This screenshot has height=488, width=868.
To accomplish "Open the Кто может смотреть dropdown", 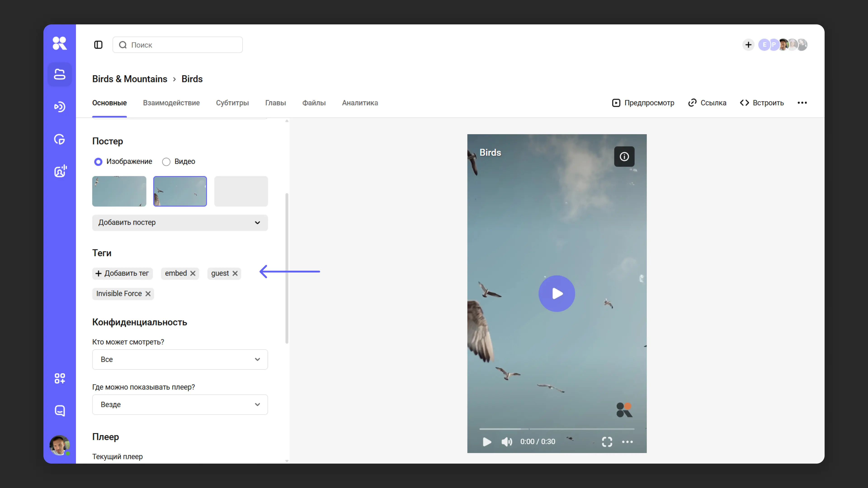I will point(180,359).
